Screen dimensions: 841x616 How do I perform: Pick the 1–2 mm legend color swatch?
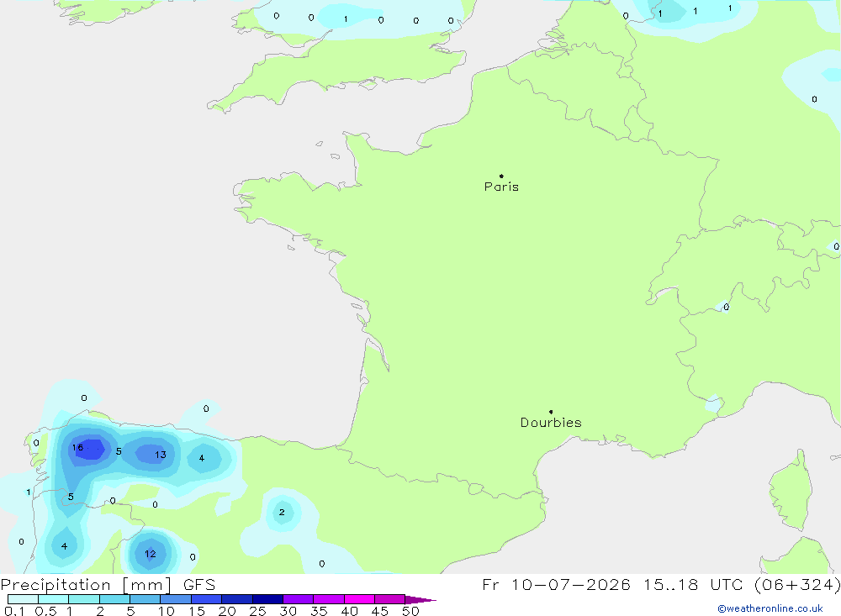(x=83, y=599)
